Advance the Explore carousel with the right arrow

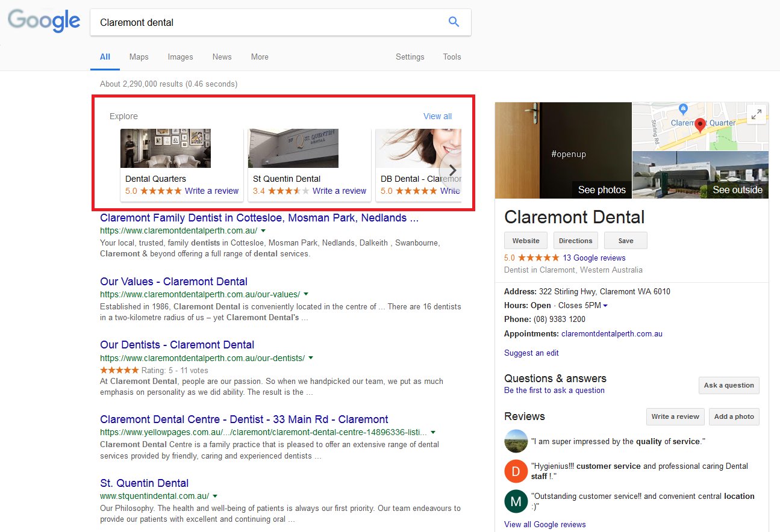pos(452,171)
